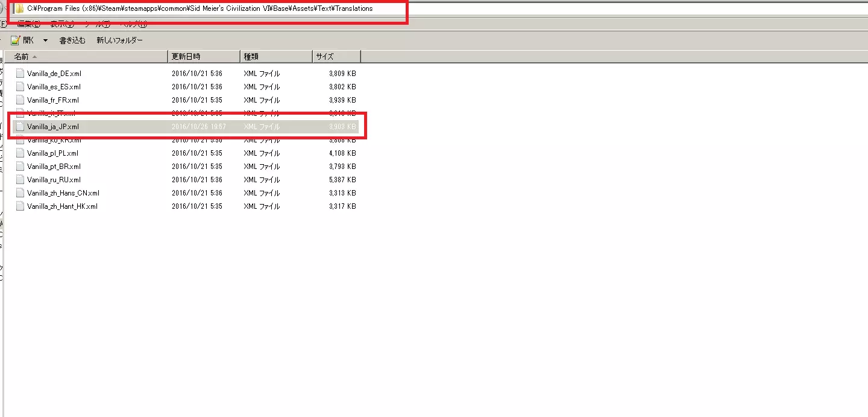Click the folder icon in the address bar
This screenshot has height=417, width=868.
(19, 8)
